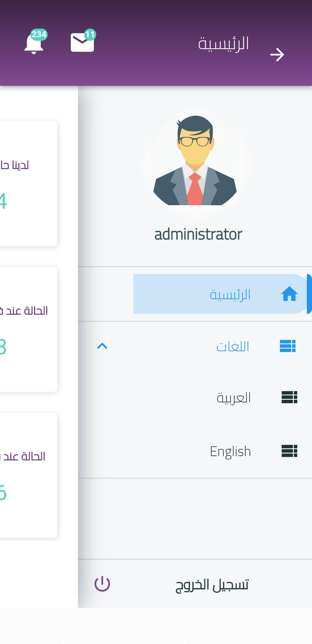Open the mail envelope icon
The height and width of the screenshot is (644, 312).
point(82,42)
